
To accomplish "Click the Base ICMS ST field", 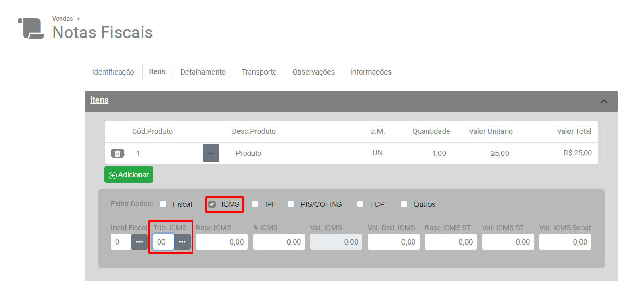I will click(x=451, y=242).
